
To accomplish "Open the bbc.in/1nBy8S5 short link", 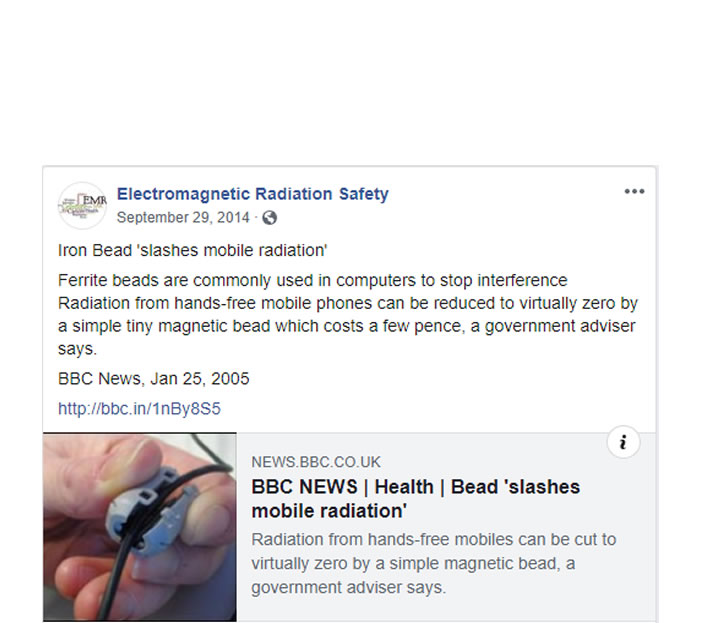I will point(139,408).
